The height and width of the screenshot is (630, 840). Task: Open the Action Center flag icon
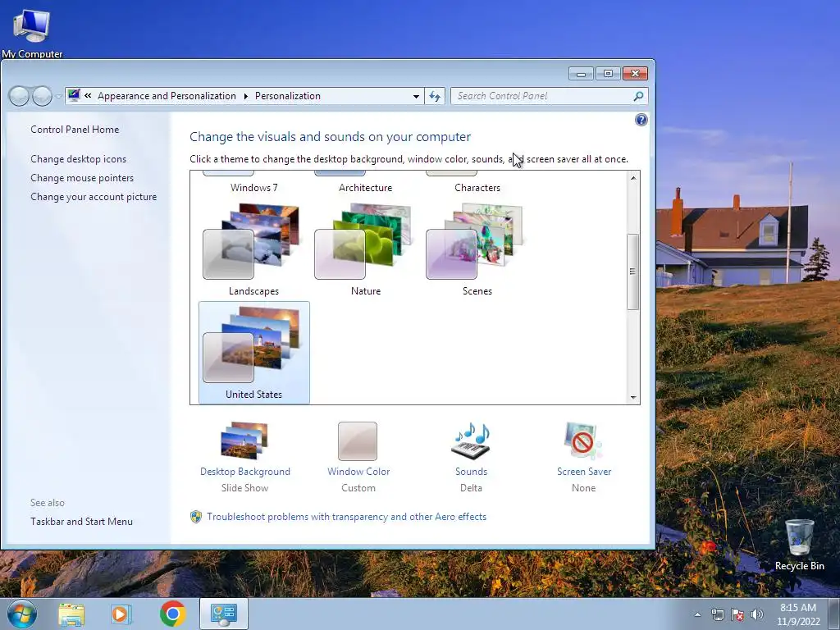(x=737, y=614)
